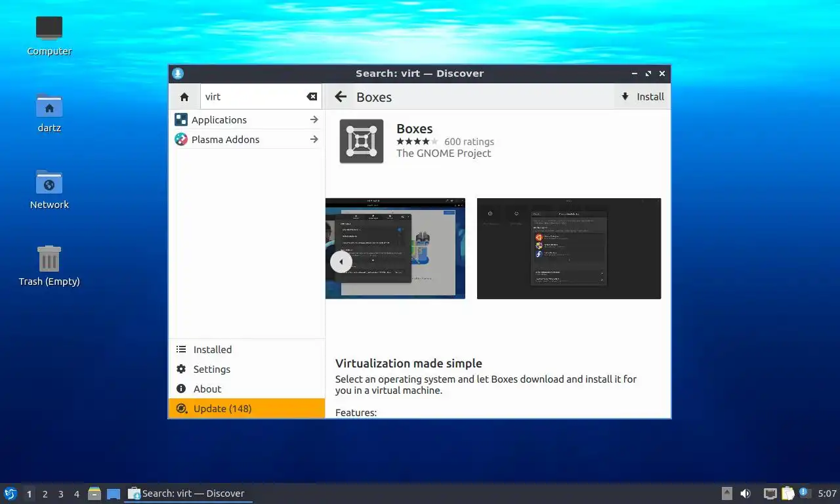
Task: Open file manager from taskbar
Action: pos(94,493)
